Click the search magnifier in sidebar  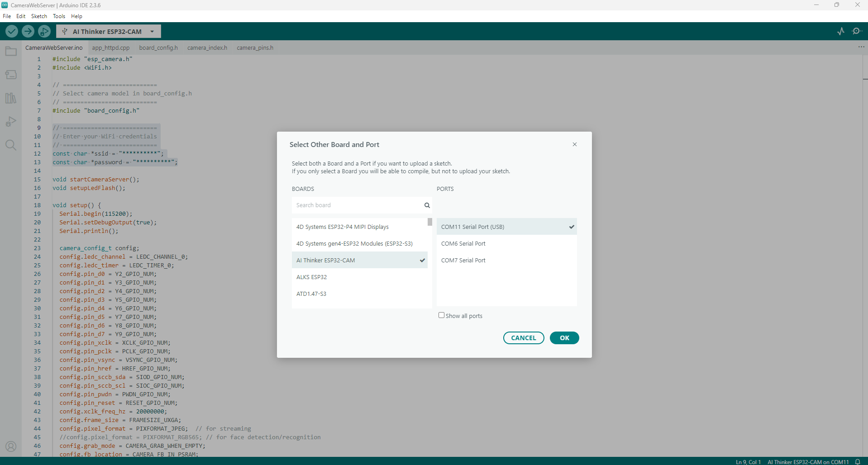pyautogui.click(x=11, y=145)
